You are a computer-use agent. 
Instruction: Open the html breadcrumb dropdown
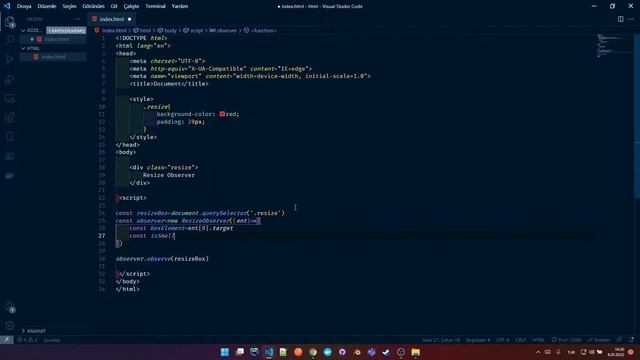[x=142, y=31]
